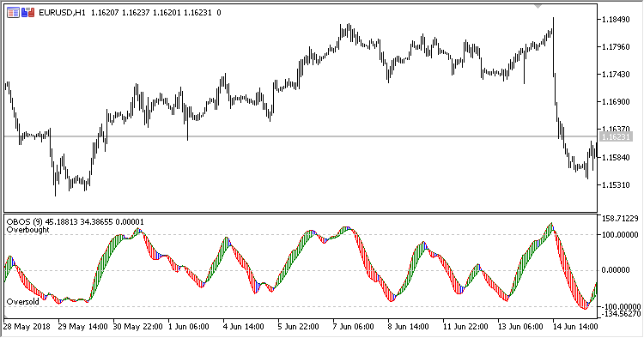Click the 7 Jun 06:00 time label
Screen dimensions: 644x338
coord(353,327)
